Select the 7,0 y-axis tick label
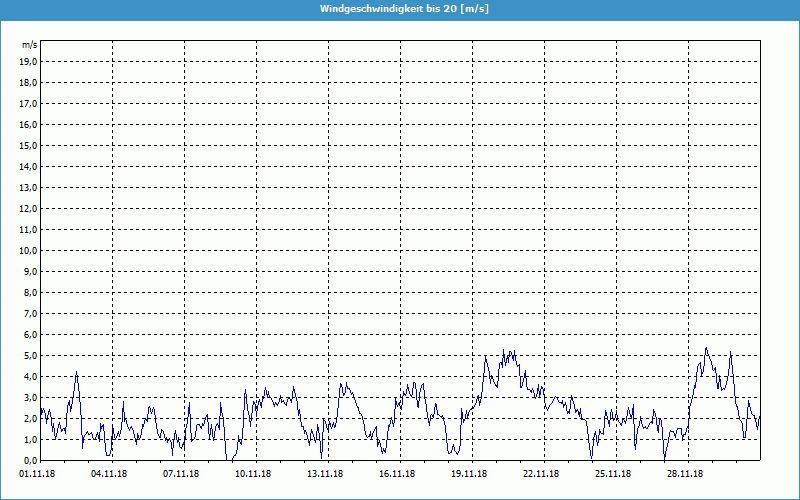Viewport: 800px width, 500px height. point(31,313)
